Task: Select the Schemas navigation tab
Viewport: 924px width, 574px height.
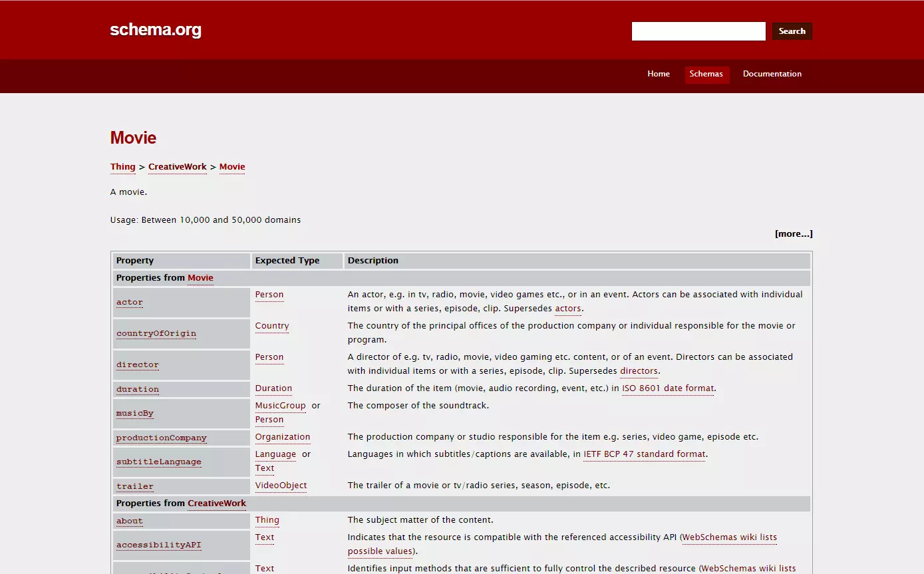Action: [706, 74]
